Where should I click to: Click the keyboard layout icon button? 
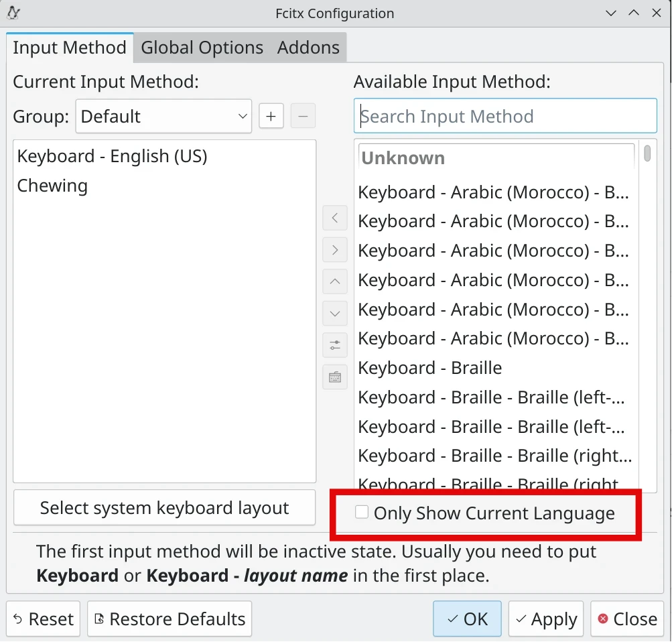click(x=335, y=377)
